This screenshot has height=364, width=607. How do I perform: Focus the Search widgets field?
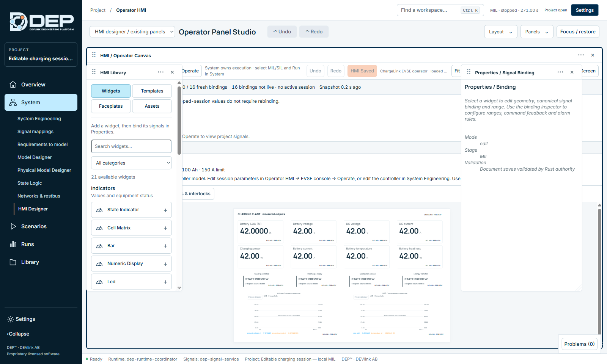(131, 146)
